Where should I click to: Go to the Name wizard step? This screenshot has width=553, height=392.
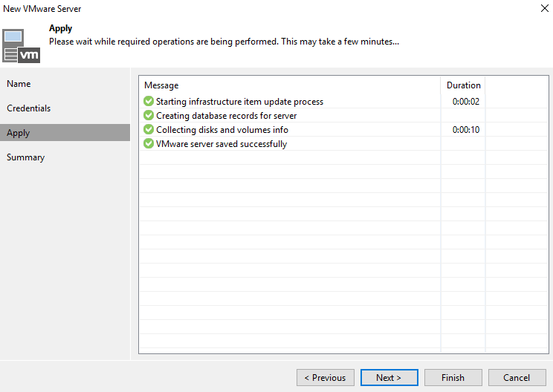pyautogui.click(x=65, y=84)
